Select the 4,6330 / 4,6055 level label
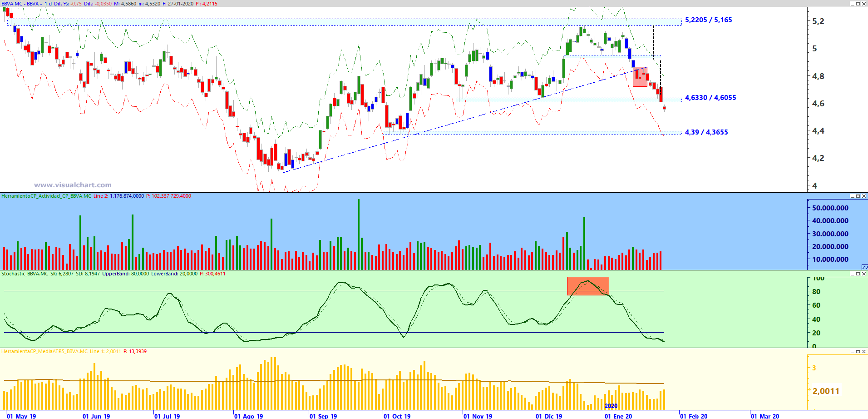The height and width of the screenshot is (419, 868). (710, 98)
